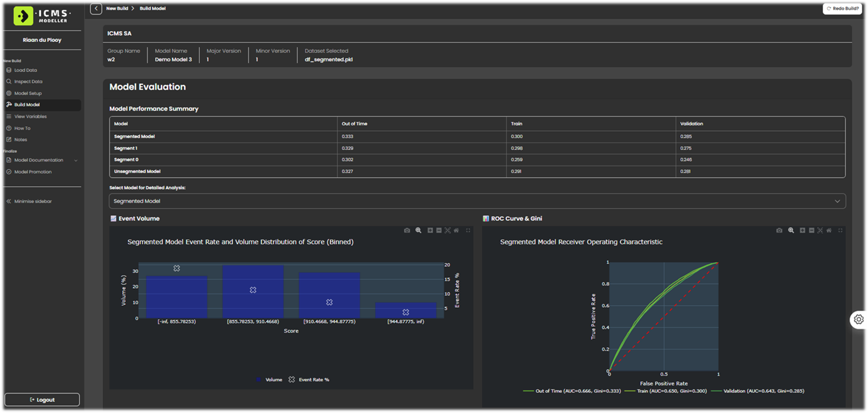The width and height of the screenshot is (868, 413).
Task: Autoscale the Event Volume chart
Action: [x=448, y=230]
